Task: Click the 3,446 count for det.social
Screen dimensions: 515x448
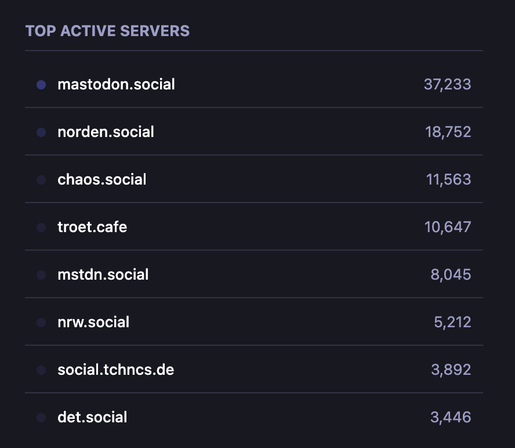Action: [451, 417]
